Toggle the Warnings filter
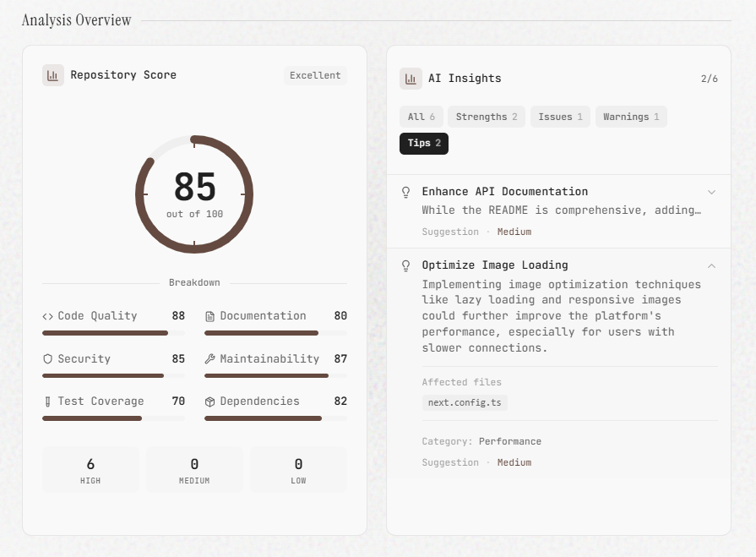Viewport: 756px width, 557px height. pos(631,117)
